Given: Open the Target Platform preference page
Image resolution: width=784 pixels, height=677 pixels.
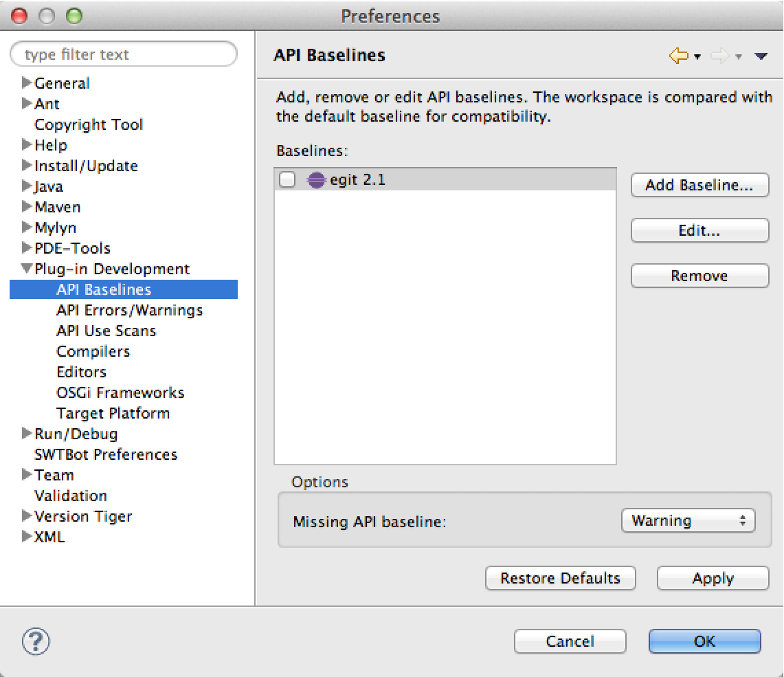Looking at the screenshot, I should [x=113, y=413].
